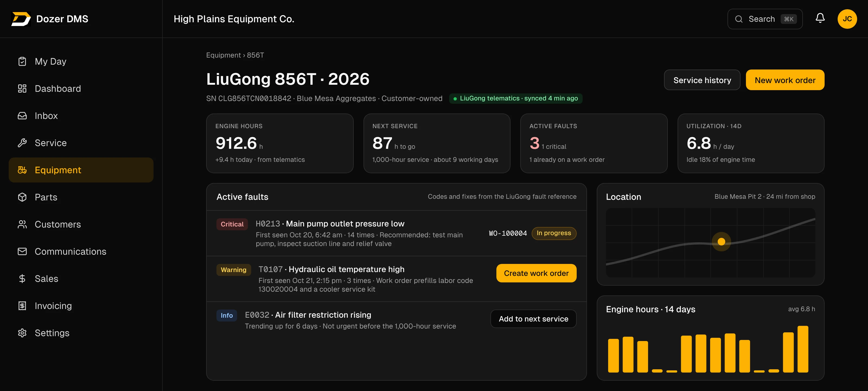This screenshot has height=391, width=868.
Task: Add E0032 fault to next service
Action: click(533, 319)
